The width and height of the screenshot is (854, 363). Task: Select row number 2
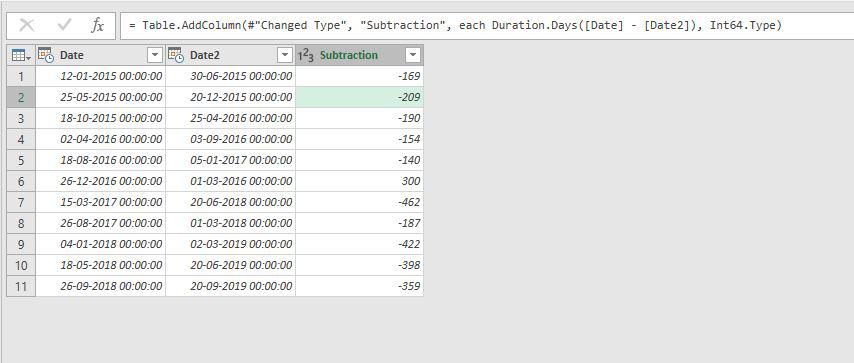21,97
